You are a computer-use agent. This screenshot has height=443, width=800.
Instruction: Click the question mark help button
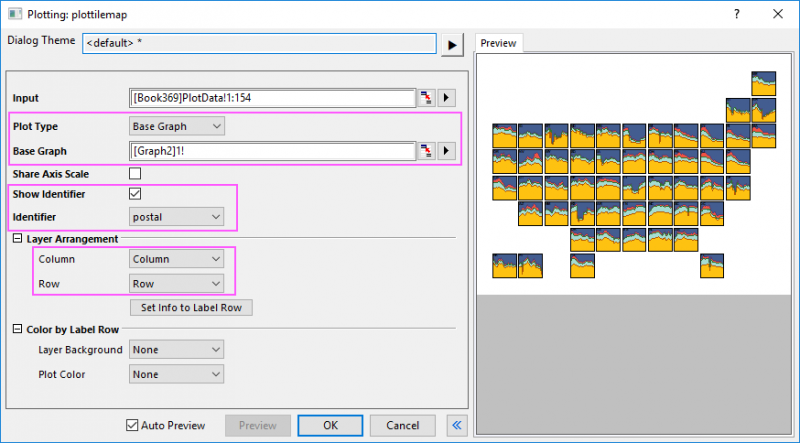(x=737, y=14)
